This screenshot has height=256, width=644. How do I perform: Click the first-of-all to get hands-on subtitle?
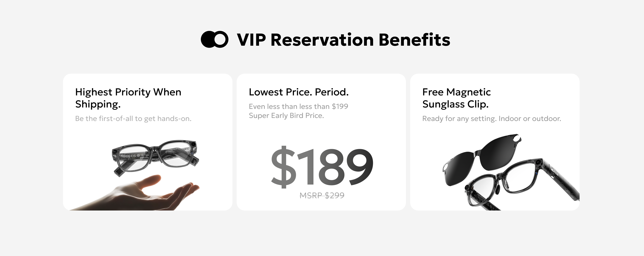(133, 119)
